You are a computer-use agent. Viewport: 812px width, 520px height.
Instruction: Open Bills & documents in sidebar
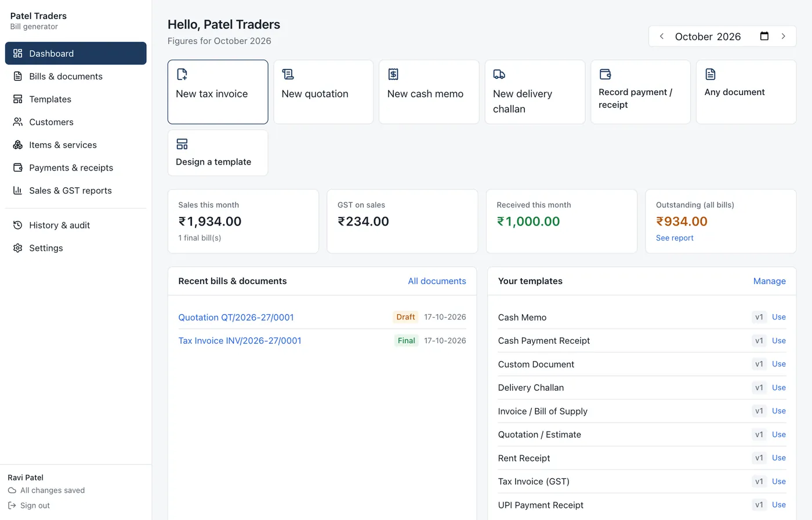point(76,77)
